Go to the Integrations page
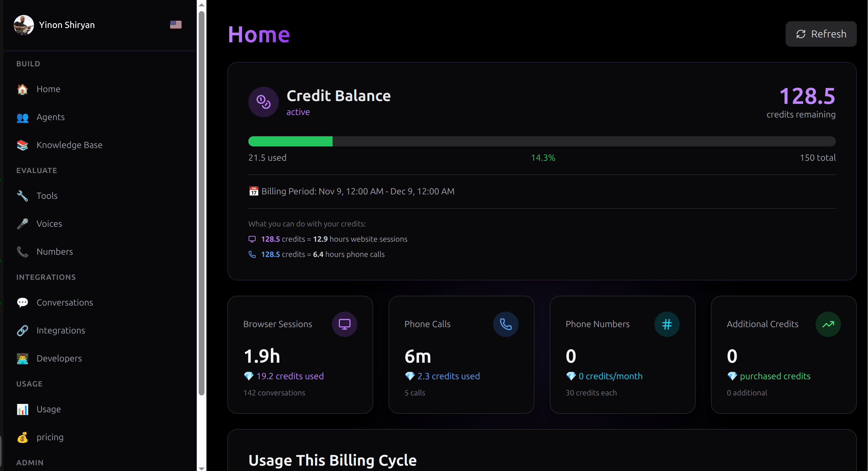Image resolution: width=868 pixels, height=471 pixels. 61,330
